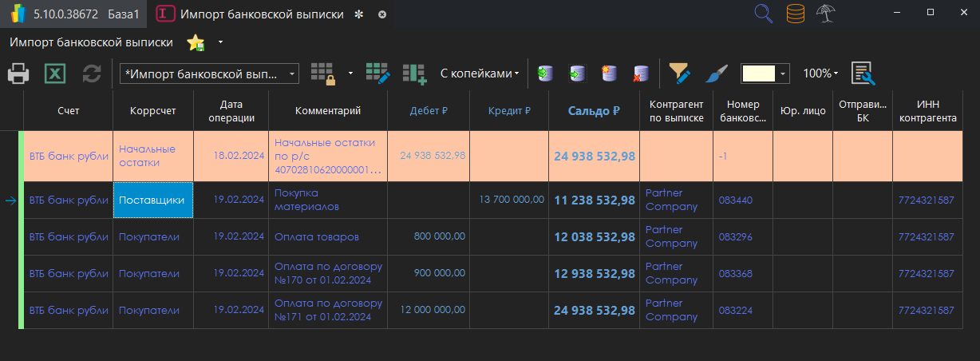Click the paintbrush formatting icon
The image size is (980, 361).
pyautogui.click(x=716, y=73)
